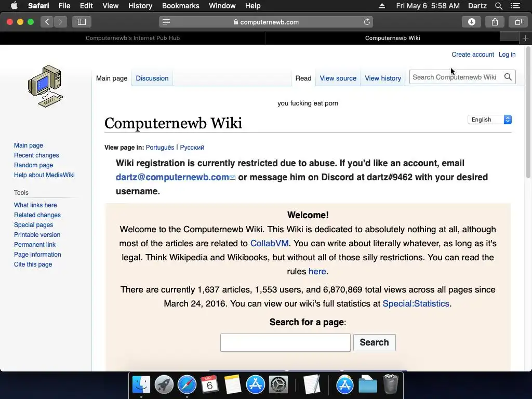Open the English language dropdown
The image size is (532, 399).
(x=489, y=119)
